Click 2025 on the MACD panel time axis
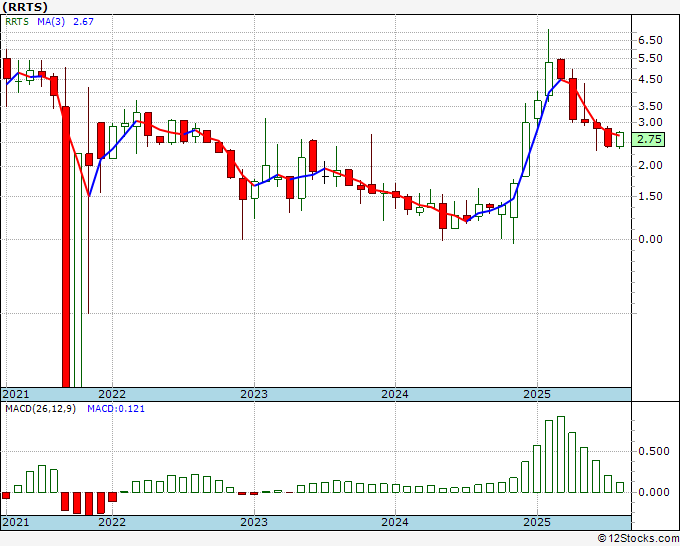The height and width of the screenshot is (546, 680). pyautogui.click(x=536, y=522)
